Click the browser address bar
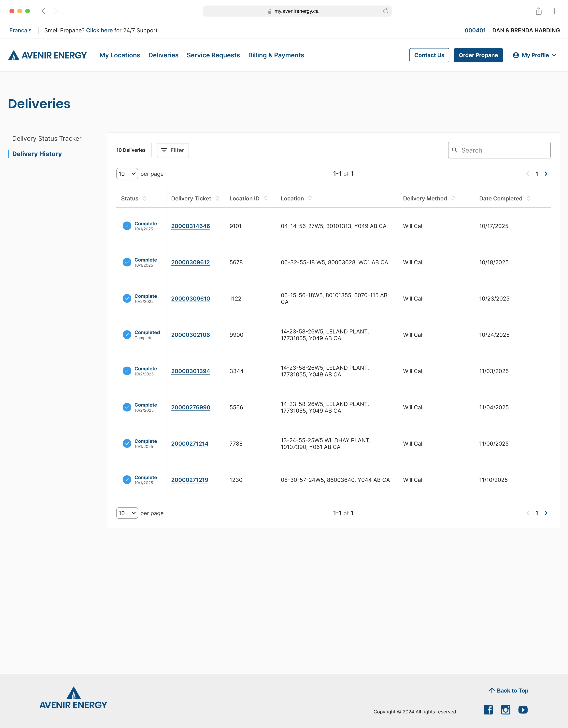 pyautogui.click(x=297, y=11)
